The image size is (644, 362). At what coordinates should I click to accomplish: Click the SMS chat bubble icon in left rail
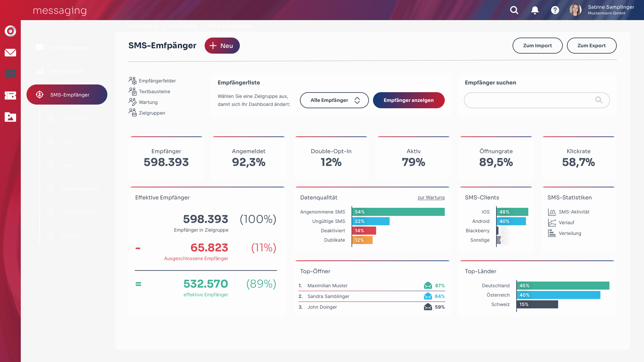coord(10,74)
